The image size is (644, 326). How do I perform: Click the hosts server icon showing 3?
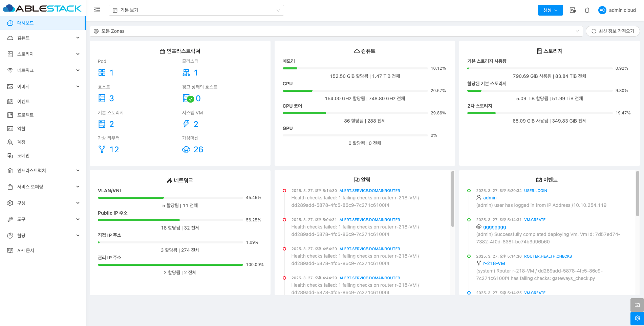(102, 99)
